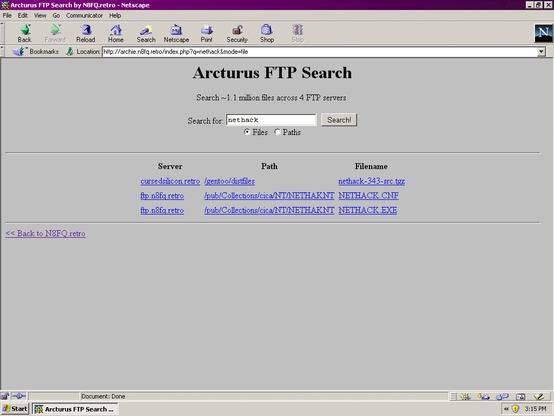Open the Communicator menu
The width and height of the screenshot is (554, 416).
pyautogui.click(x=84, y=16)
